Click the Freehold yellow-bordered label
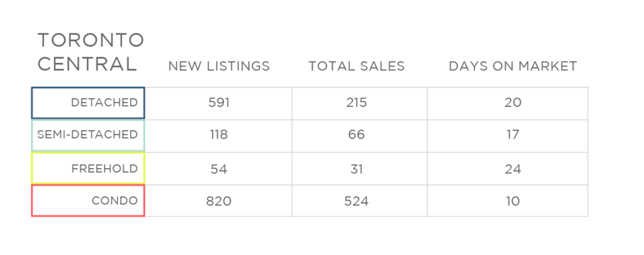The image size is (644, 255). tap(88, 168)
